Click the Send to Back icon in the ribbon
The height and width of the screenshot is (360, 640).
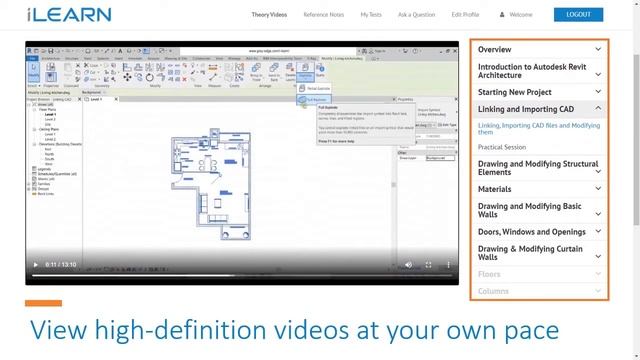274,71
